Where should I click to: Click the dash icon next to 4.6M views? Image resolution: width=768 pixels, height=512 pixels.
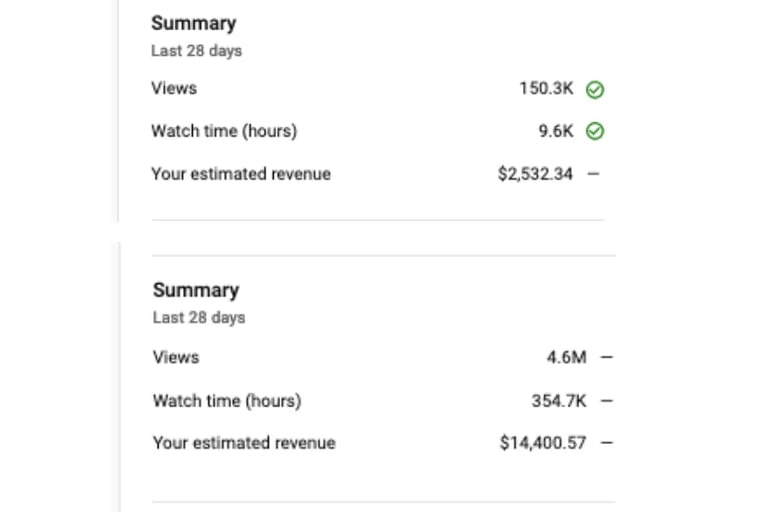pyautogui.click(x=606, y=357)
